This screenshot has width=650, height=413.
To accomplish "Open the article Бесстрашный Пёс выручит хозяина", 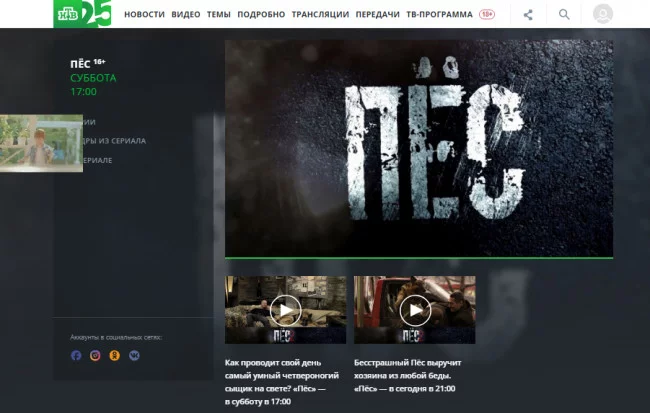I will click(x=407, y=375).
